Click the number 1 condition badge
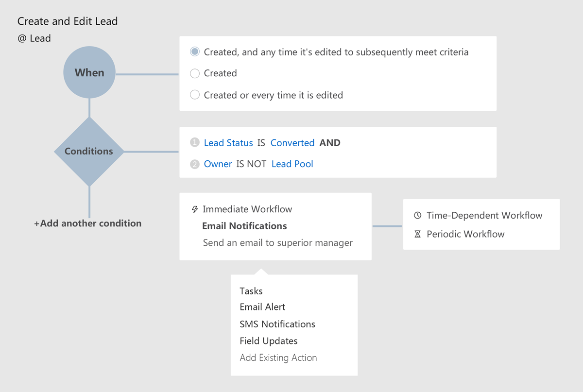Viewport: 583px width, 392px height. (195, 143)
